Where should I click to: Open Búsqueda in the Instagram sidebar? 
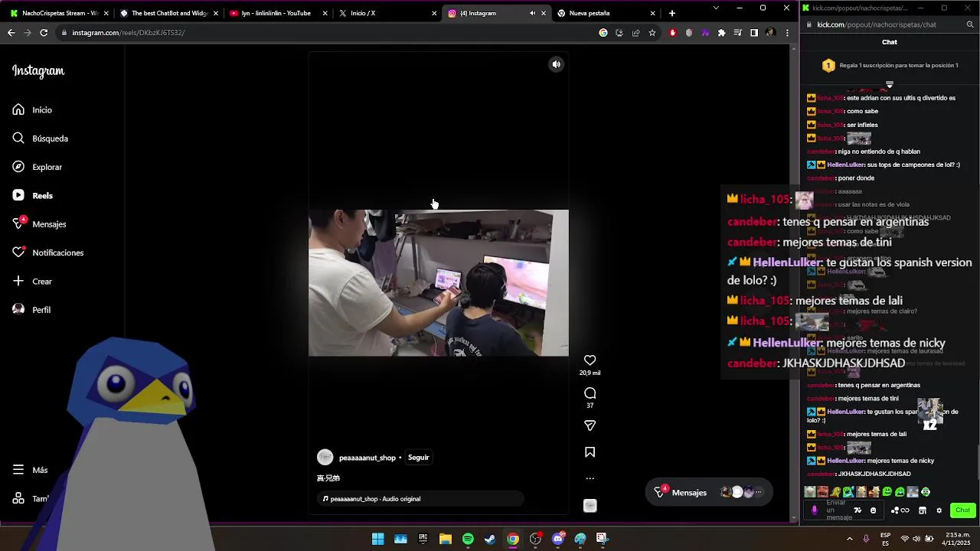[40, 139]
